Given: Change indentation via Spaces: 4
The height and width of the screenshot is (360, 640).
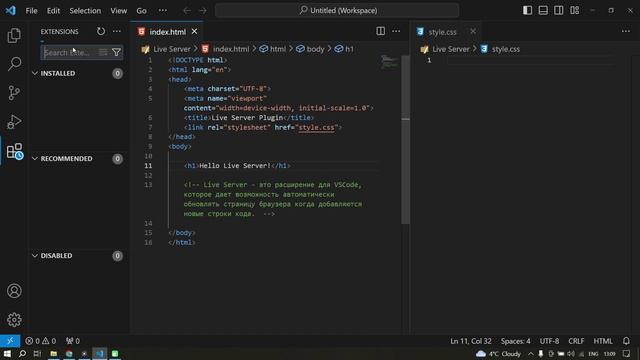Looking at the screenshot, I should (516, 341).
